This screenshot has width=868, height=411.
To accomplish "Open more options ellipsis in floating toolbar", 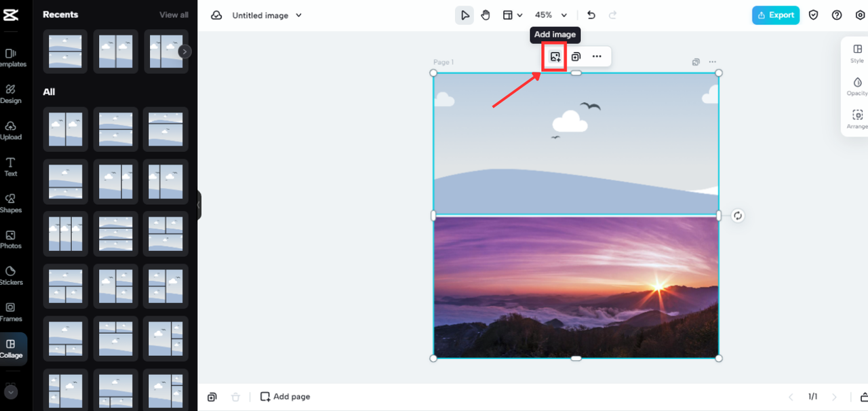I will point(597,56).
